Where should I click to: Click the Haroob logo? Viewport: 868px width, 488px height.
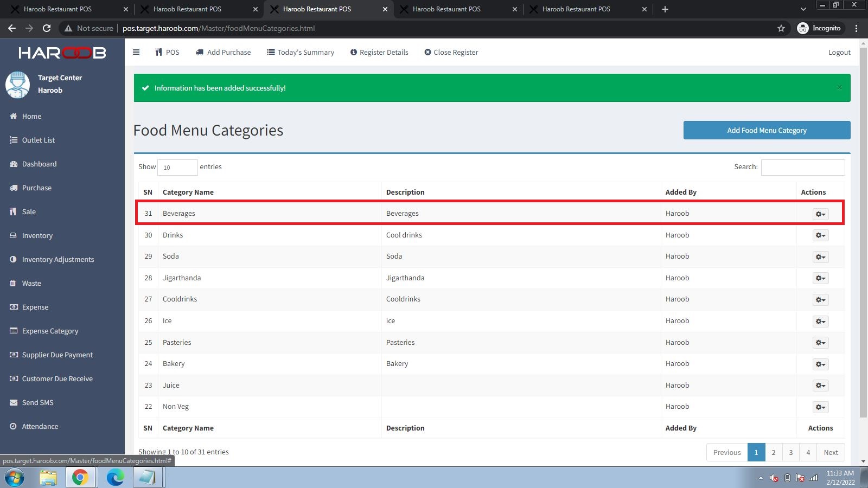(x=62, y=53)
